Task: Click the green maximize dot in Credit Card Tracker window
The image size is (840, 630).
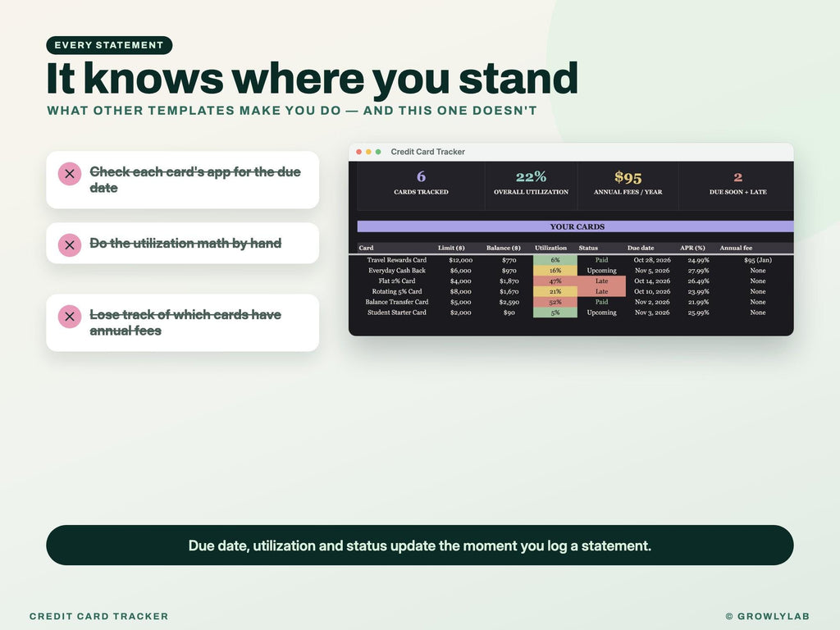Action: tap(378, 152)
